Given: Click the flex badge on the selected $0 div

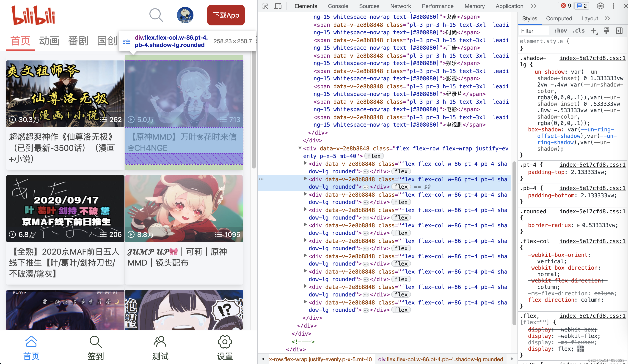Looking at the screenshot, I should [401, 187].
